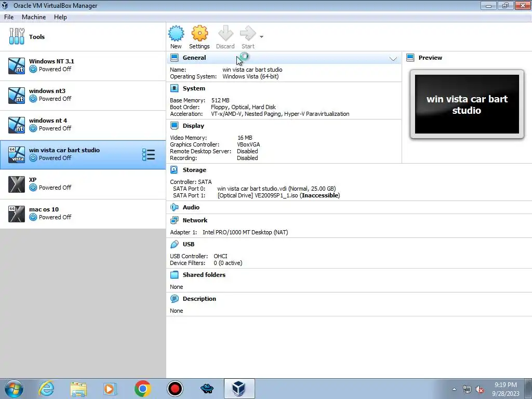Open the Description heading link
Screen dimensions: 532x399
click(199, 299)
